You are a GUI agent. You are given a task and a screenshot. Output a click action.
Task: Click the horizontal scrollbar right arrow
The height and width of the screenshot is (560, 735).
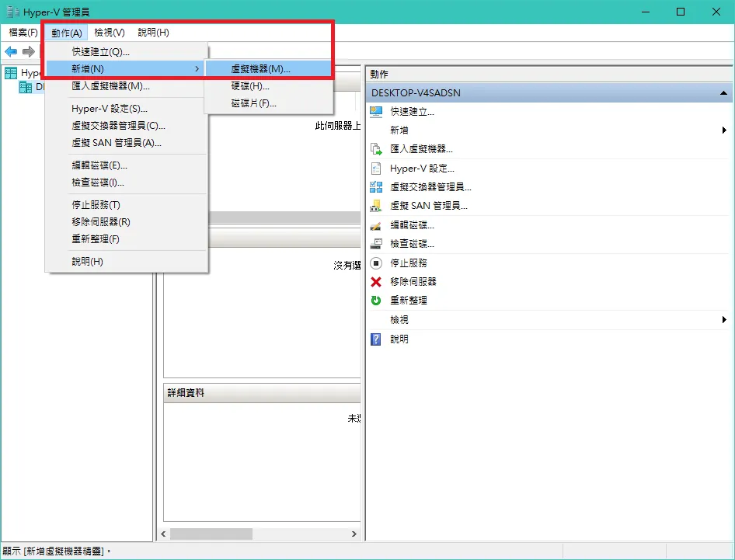point(354,534)
